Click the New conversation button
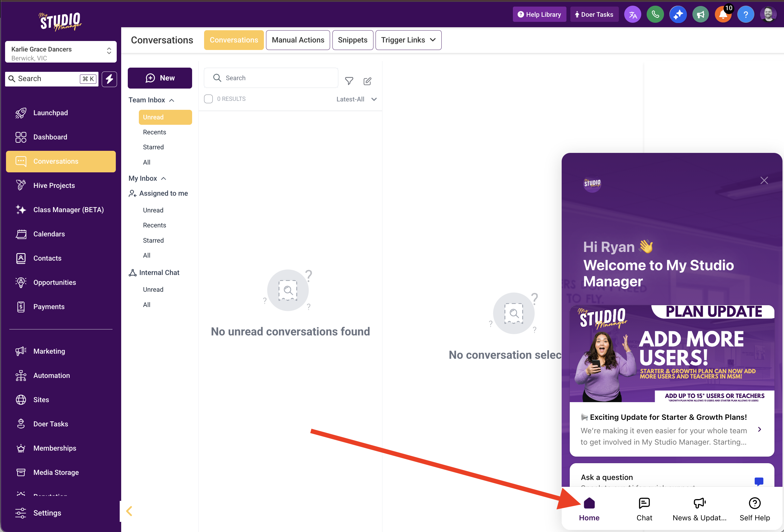The width and height of the screenshot is (784, 532). 160,78
